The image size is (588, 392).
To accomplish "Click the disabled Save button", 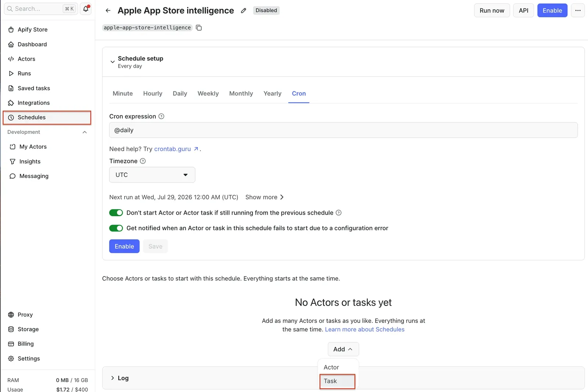I will coord(155,246).
